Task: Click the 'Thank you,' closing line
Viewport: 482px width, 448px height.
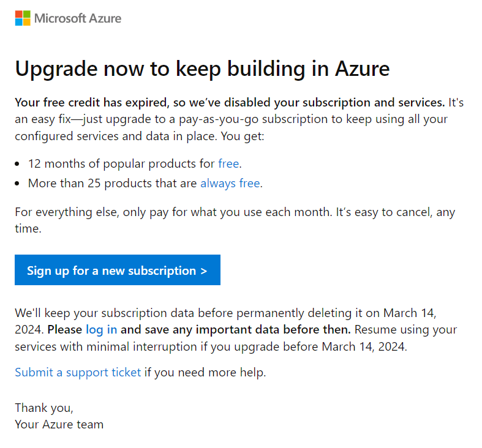Action: (44, 407)
